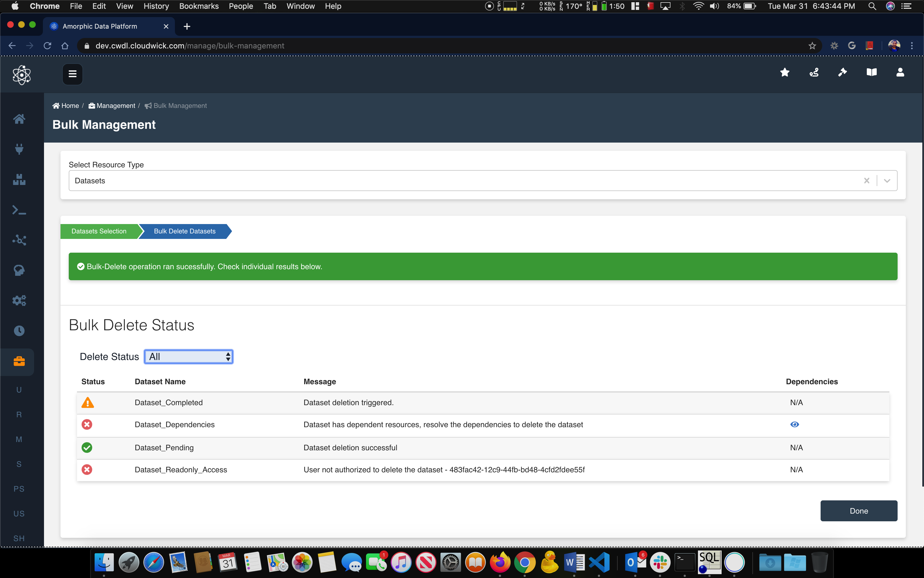Viewport: 924px width, 578px height.
Task: Open the brain head sidebar icon
Action: coord(19,270)
